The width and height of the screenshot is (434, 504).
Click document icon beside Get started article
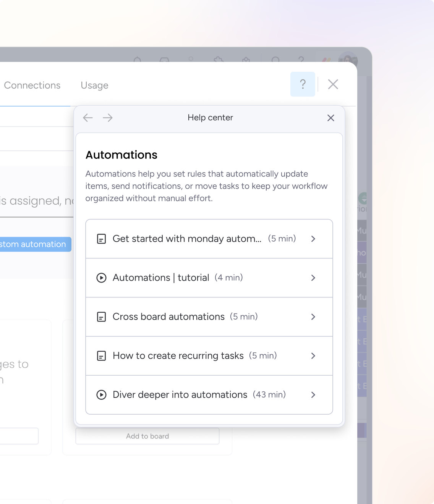point(101,239)
